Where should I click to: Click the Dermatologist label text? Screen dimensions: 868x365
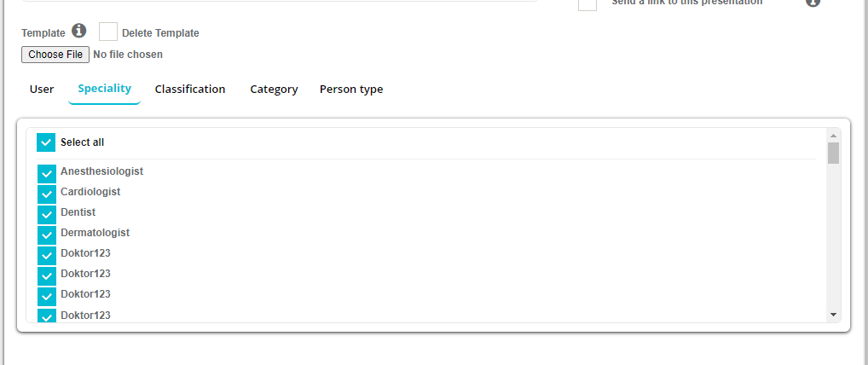point(95,233)
